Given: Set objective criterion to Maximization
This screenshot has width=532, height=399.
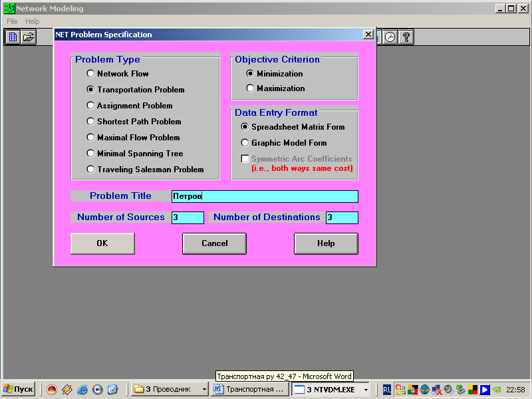Looking at the screenshot, I should coord(276,88).
